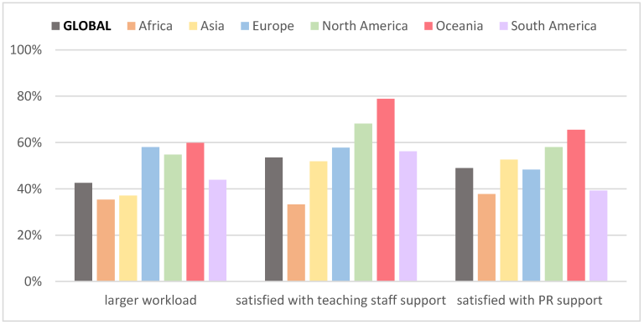
Task: Click the Africa legend orange swatch
Action: coord(131,26)
